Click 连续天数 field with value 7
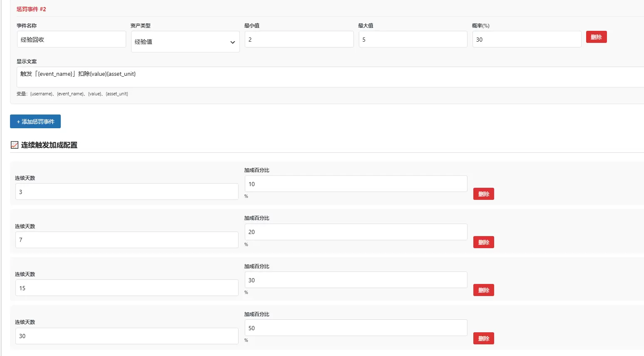 coord(127,240)
